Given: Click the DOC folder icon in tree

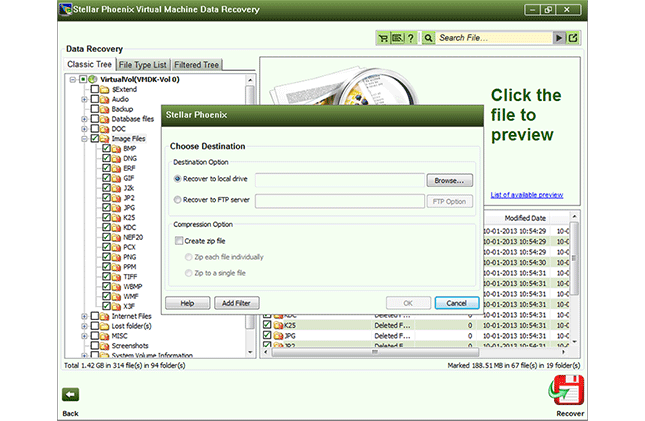Looking at the screenshot, I should click(x=105, y=129).
